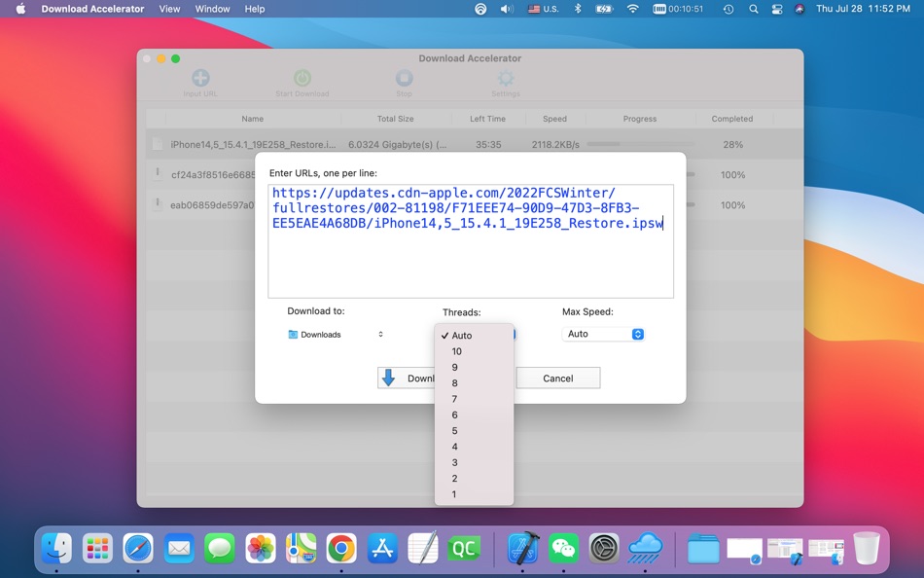Select the iPhone14,5_15.4.1 Restore download row
Viewport: 924px width, 578px height.
(x=475, y=144)
